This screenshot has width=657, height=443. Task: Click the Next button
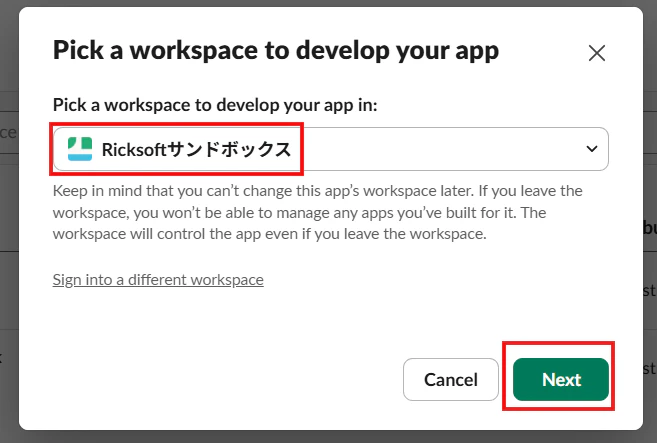pos(561,380)
